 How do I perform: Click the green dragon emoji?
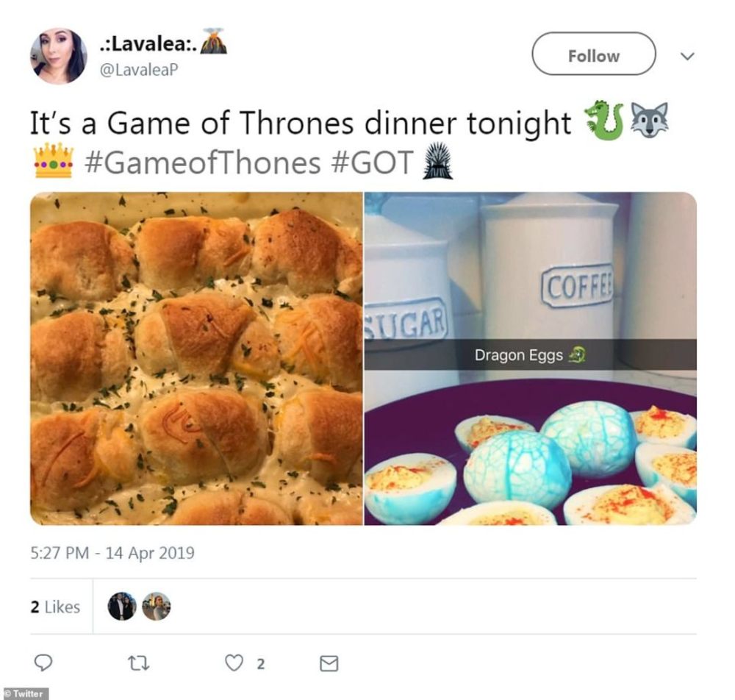(x=604, y=121)
